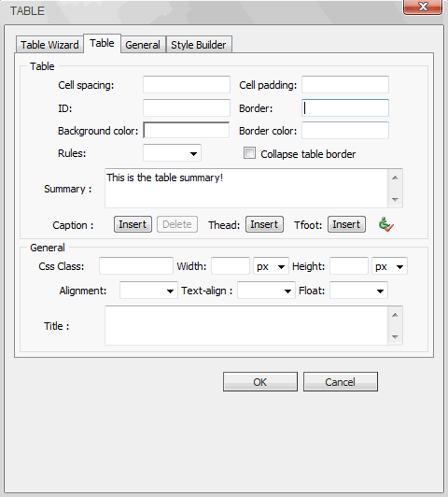Click the Background color field
The width and height of the screenshot is (448, 497).
pos(186,130)
